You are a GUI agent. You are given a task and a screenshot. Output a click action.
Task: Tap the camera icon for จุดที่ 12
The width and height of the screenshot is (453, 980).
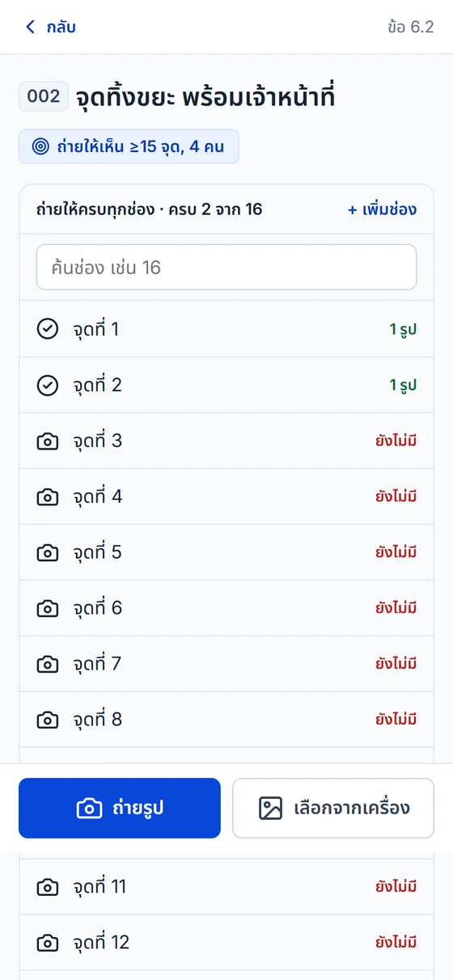(x=48, y=943)
